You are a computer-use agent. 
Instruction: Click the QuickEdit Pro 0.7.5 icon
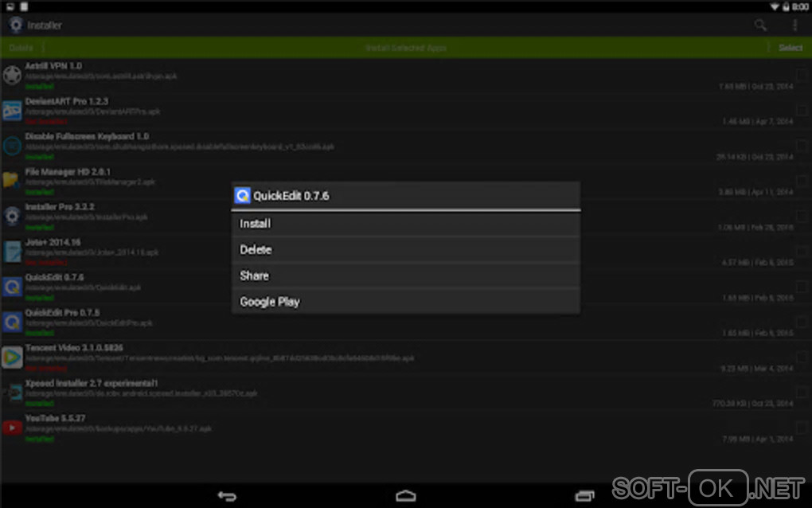click(12, 322)
